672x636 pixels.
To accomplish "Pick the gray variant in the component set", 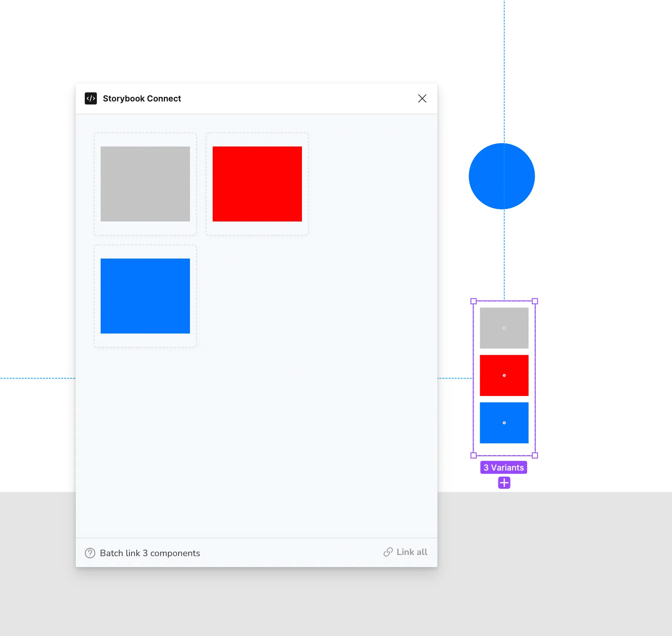I will pos(504,328).
